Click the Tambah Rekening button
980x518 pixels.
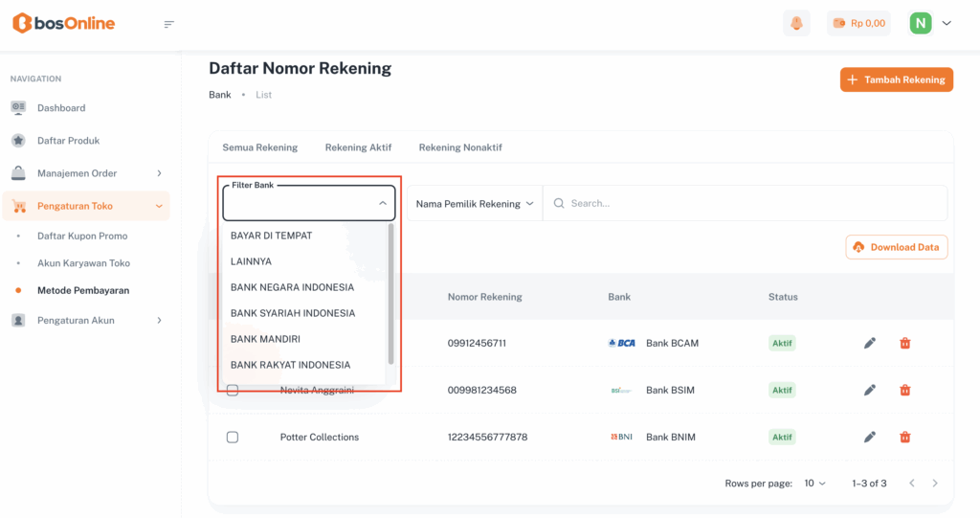point(896,79)
